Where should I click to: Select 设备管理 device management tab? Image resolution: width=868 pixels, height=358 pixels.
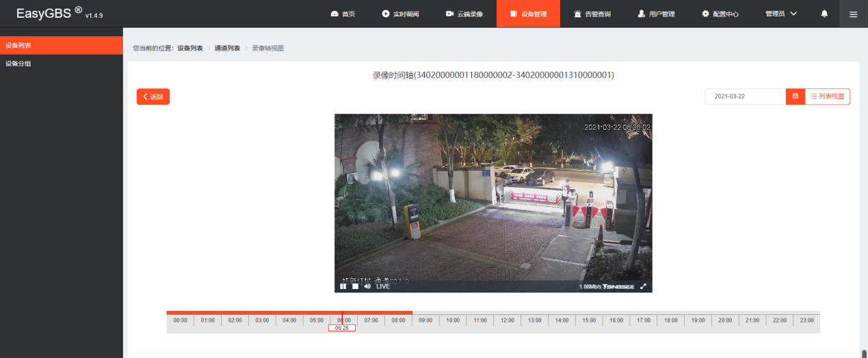528,14
